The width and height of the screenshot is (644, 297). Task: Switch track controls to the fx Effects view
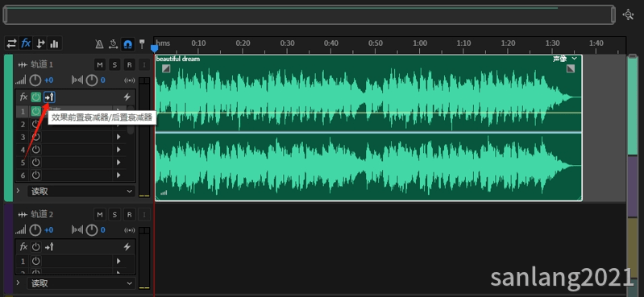point(26,43)
